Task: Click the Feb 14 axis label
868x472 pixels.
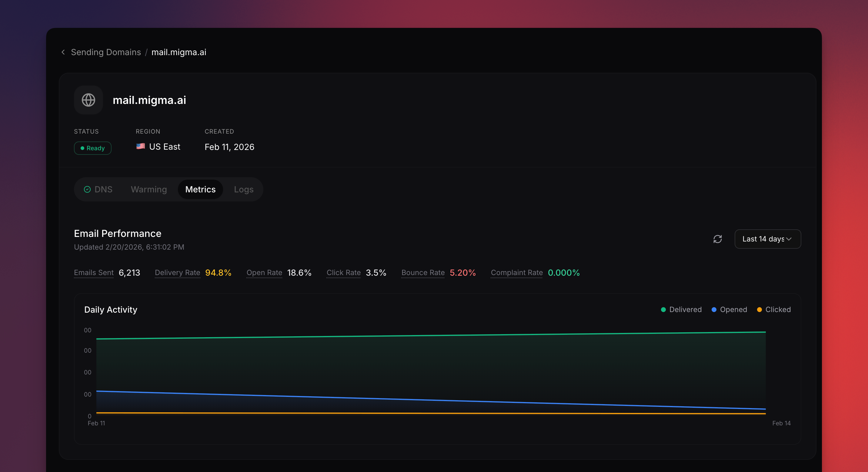Action: tap(781, 423)
